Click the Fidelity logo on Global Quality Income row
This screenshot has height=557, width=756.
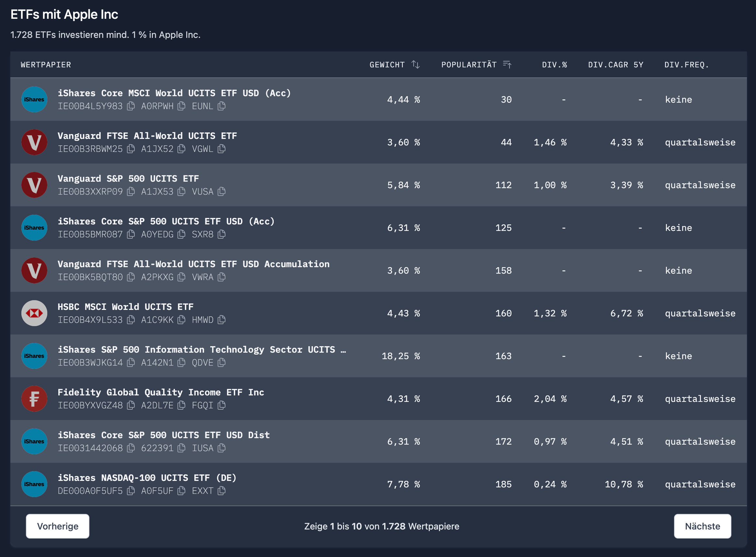click(x=34, y=399)
